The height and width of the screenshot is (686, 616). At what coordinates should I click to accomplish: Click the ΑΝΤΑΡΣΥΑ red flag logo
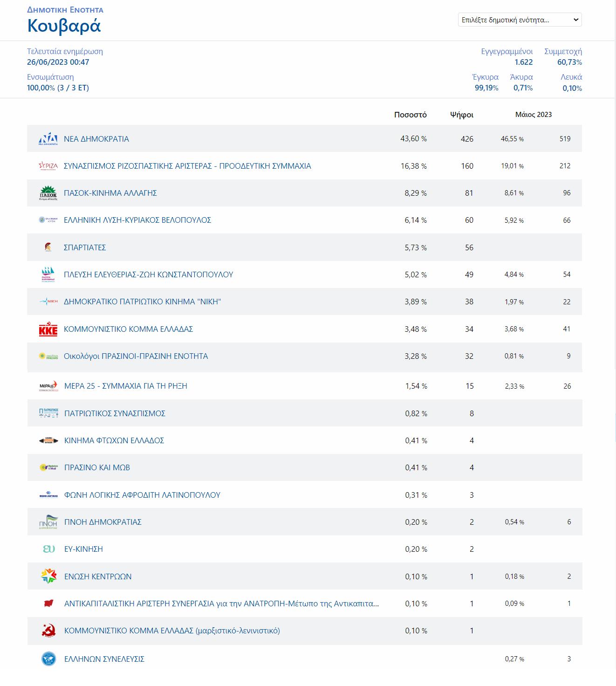[x=48, y=604]
